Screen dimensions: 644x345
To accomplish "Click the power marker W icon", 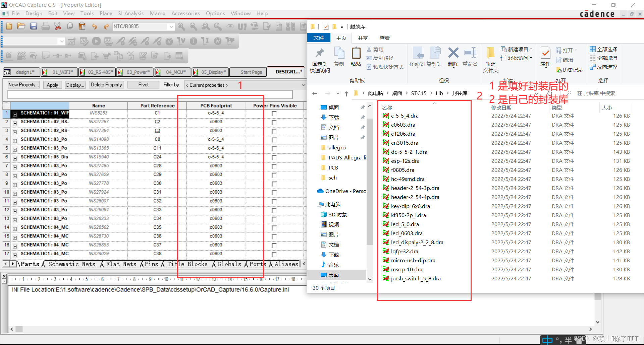I will [x=218, y=41].
